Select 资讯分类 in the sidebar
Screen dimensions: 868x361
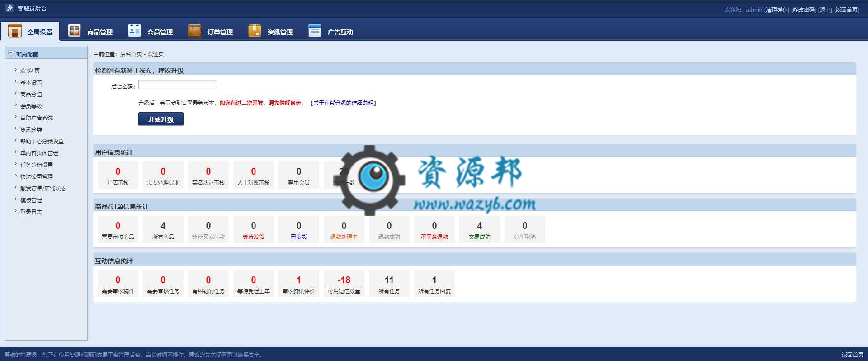pyautogui.click(x=31, y=129)
